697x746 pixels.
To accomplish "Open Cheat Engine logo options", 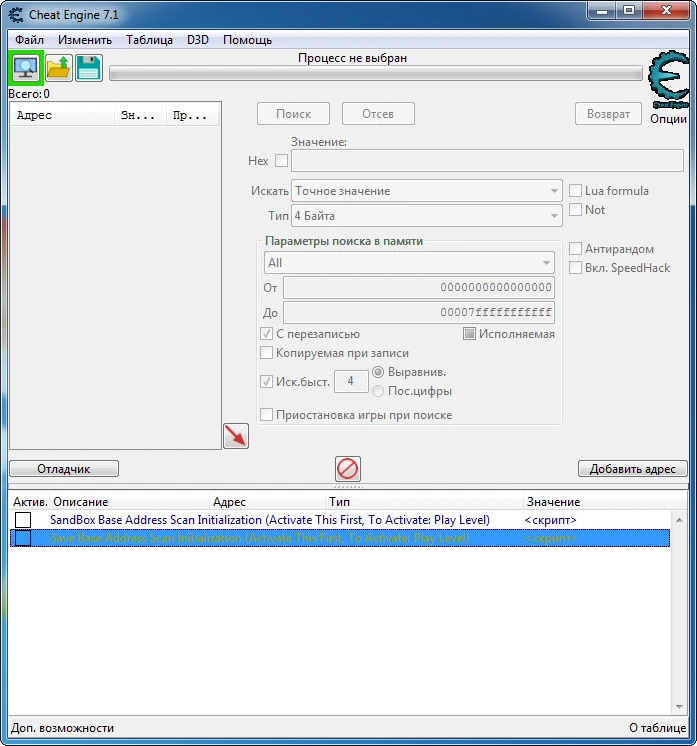I will coord(668,79).
